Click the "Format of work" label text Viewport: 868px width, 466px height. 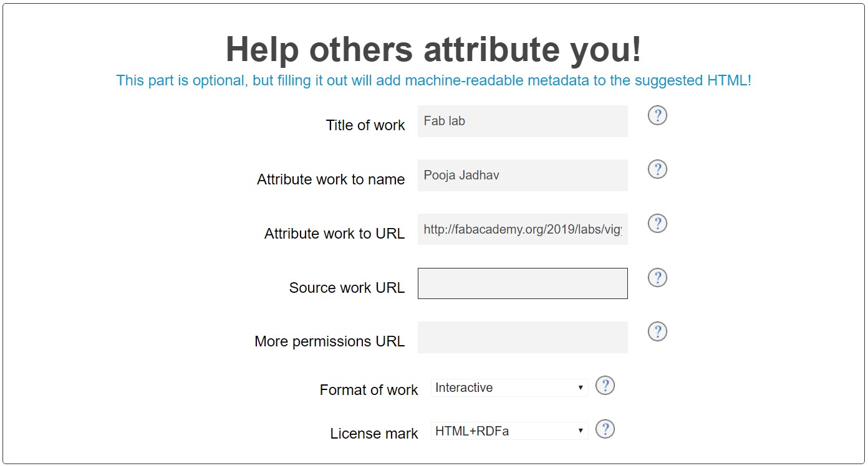point(369,391)
